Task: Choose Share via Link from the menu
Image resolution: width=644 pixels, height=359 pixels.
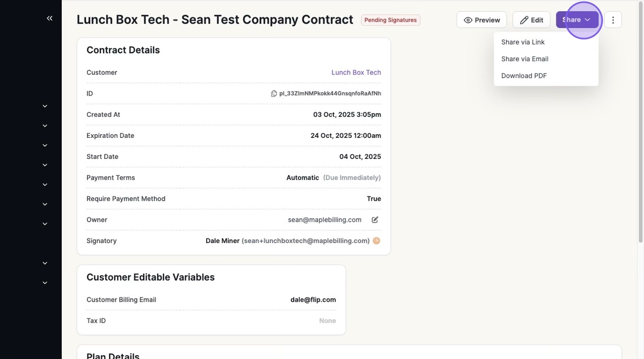Action: [x=523, y=42]
